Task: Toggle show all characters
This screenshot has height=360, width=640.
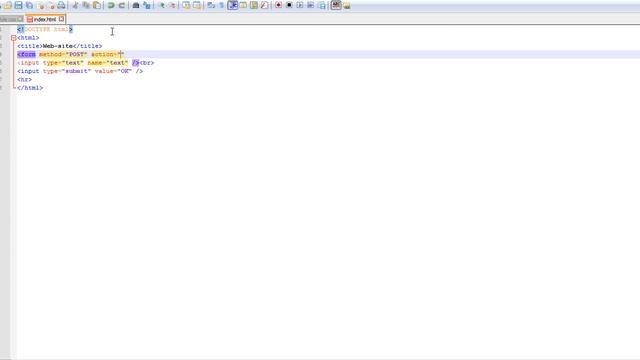Action: click(222, 5)
